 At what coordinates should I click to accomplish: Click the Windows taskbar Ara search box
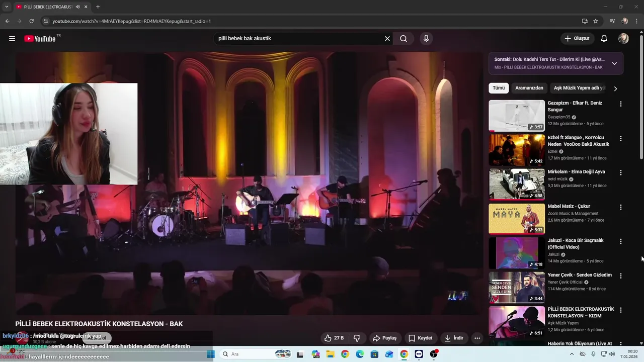pyautogui.click(x=256, y=354)
